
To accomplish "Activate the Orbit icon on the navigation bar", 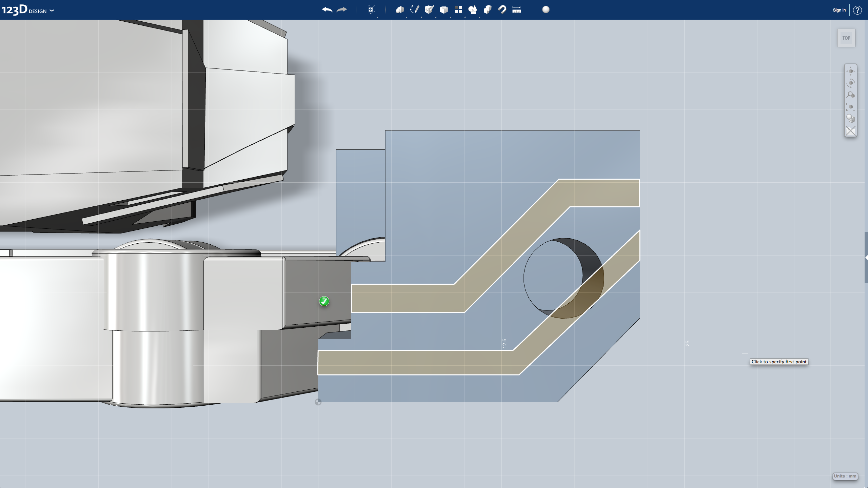I will click(851, 82).
